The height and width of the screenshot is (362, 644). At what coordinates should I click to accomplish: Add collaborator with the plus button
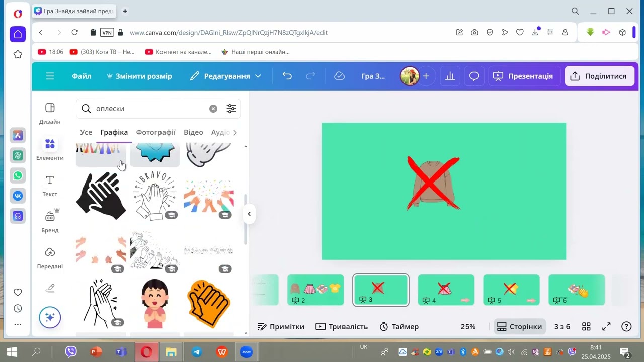(x=426, y=76)
